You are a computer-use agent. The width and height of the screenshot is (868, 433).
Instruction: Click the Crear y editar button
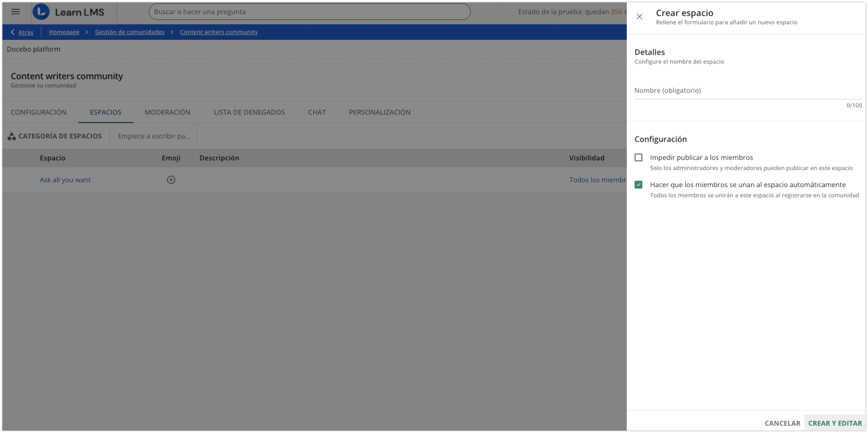click(x=835, y=423)
